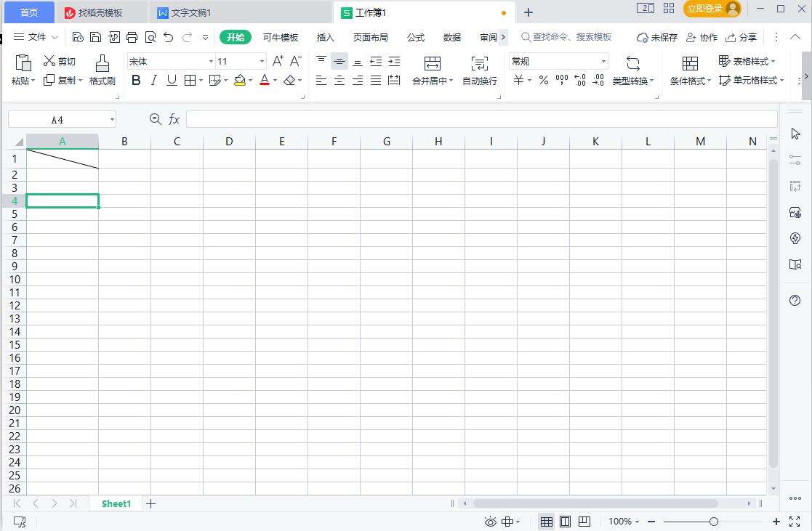Viewport: 812px width, 531px height.
Task: Click Merge and Center (合并居中) button
Action: 433,70
